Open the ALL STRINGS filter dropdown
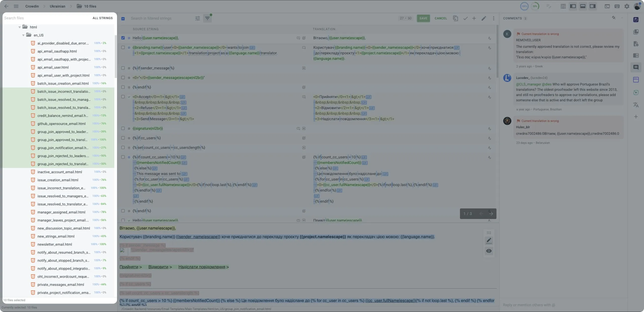Screen dimensions: 644x312 (102, 18)
